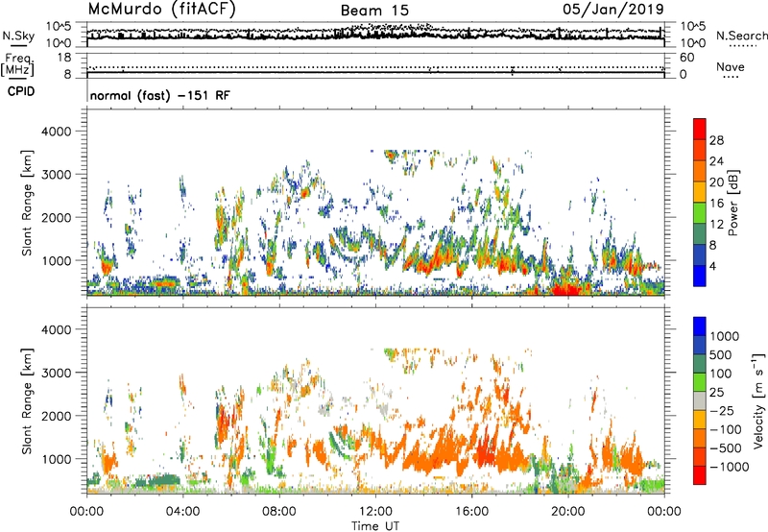Click the 'N.Sky' axis label
Image resolution: width=768 pixels, height=532 pixels.
(x=18, y=36)
